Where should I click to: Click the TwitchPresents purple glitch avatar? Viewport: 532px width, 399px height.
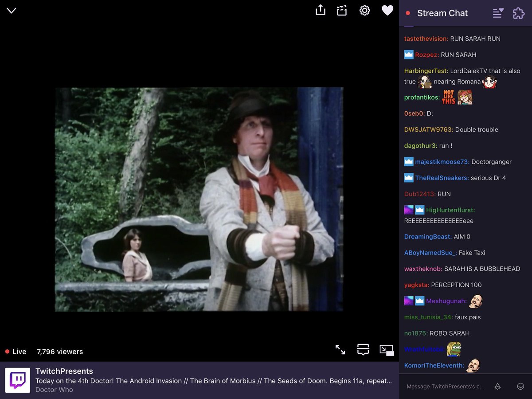(18, 379)
